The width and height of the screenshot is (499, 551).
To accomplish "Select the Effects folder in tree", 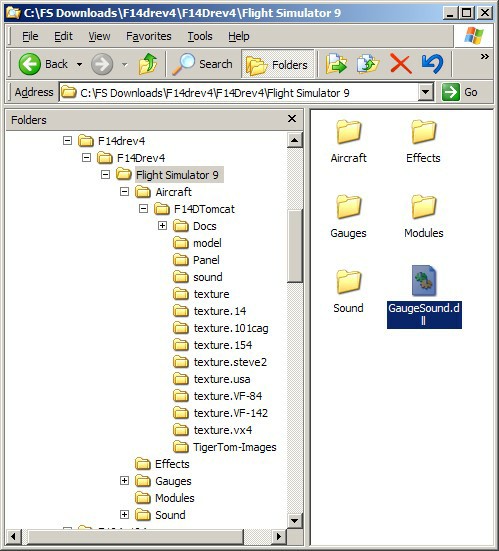I will click(162, 464).
